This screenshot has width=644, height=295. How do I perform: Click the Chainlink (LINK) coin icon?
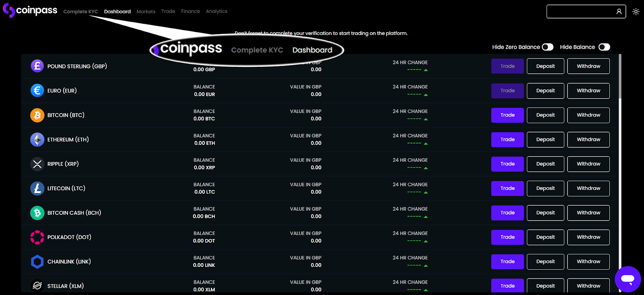tap(37, 262)
